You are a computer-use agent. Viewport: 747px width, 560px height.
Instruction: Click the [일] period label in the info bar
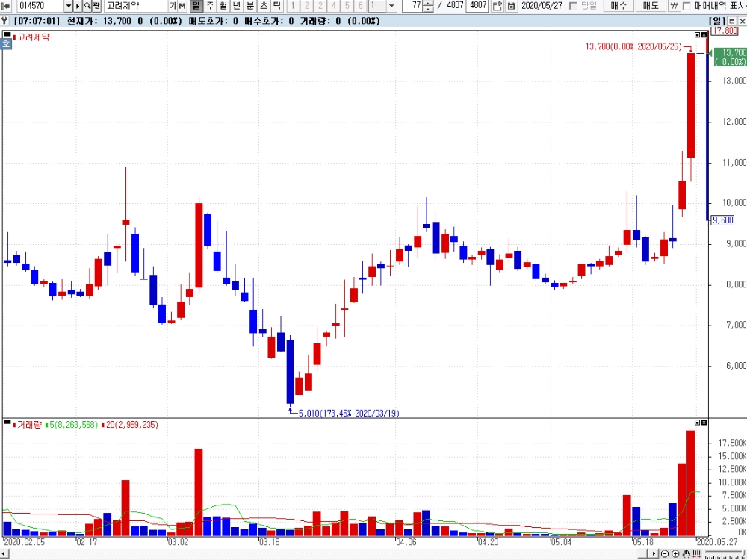pyautogui.click(x=716, y=21)
